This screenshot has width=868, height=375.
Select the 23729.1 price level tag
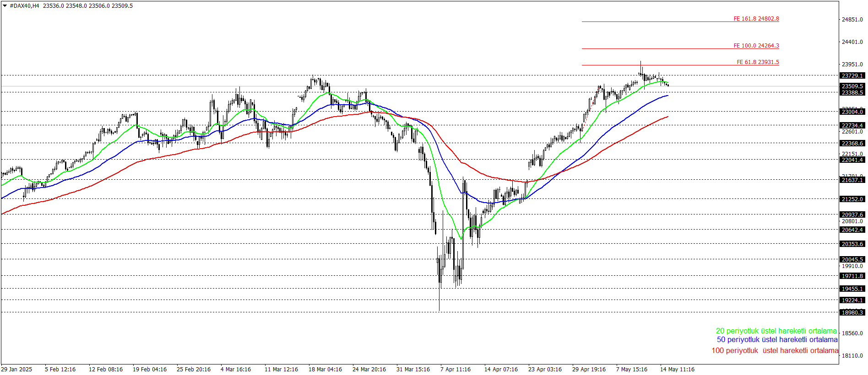click(852, 76)
